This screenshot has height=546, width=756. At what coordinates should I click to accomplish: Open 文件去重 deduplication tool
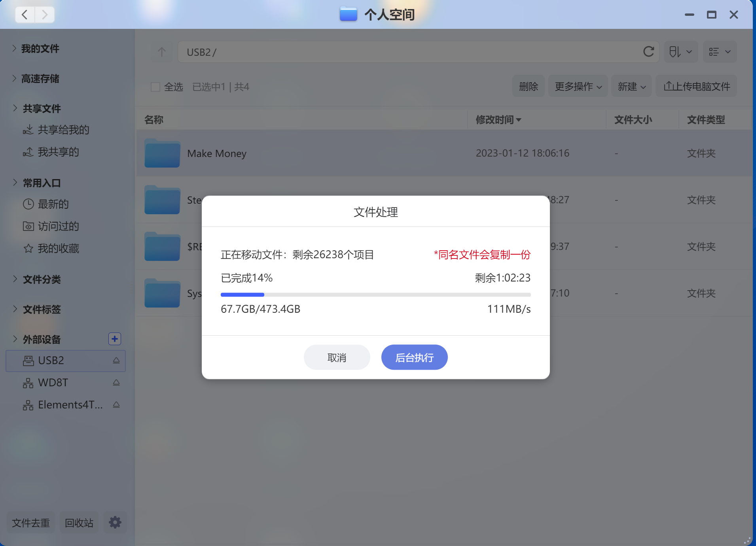(x=31, y=523)
